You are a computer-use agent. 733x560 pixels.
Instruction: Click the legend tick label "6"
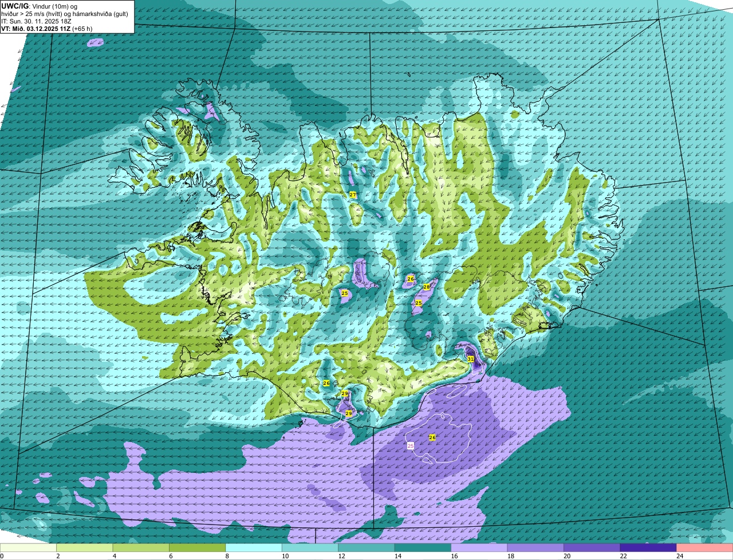pyautogui.click(x=171, y=556)
